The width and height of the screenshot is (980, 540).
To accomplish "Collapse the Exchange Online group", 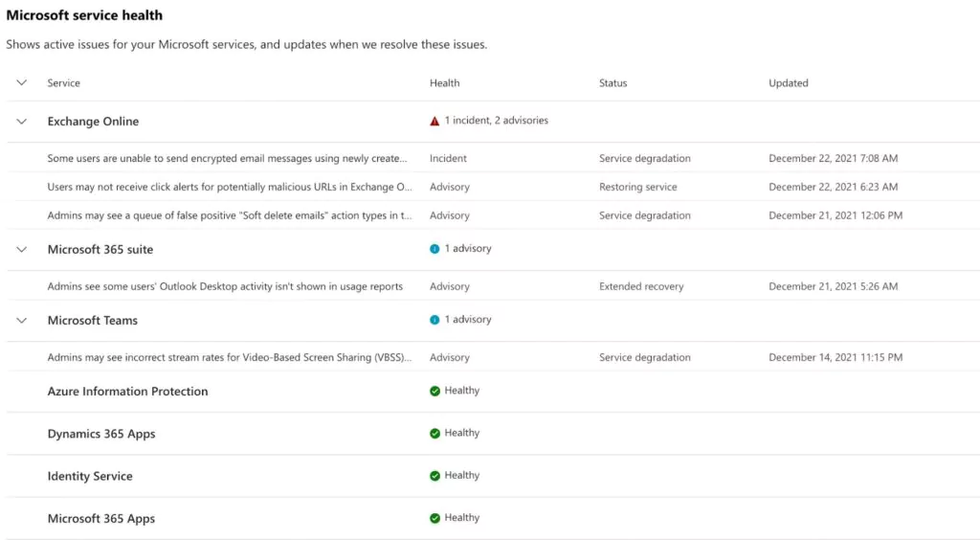I will coord(22,122).
